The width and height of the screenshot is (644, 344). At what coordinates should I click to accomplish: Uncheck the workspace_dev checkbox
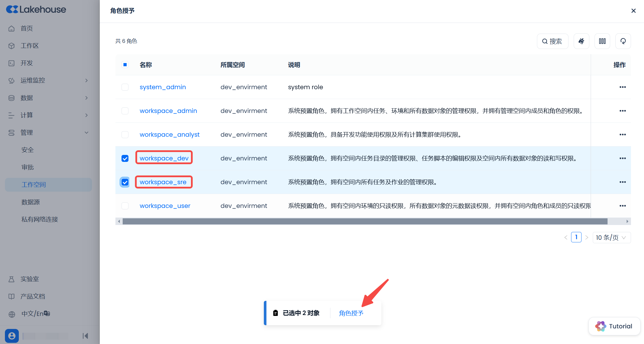click(125, 158)
